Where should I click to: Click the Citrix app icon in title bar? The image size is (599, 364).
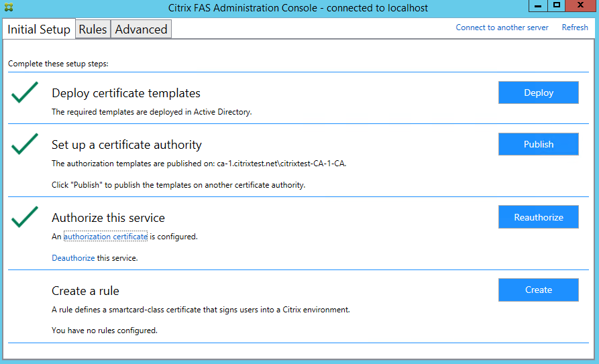click(x=9, y=7)
